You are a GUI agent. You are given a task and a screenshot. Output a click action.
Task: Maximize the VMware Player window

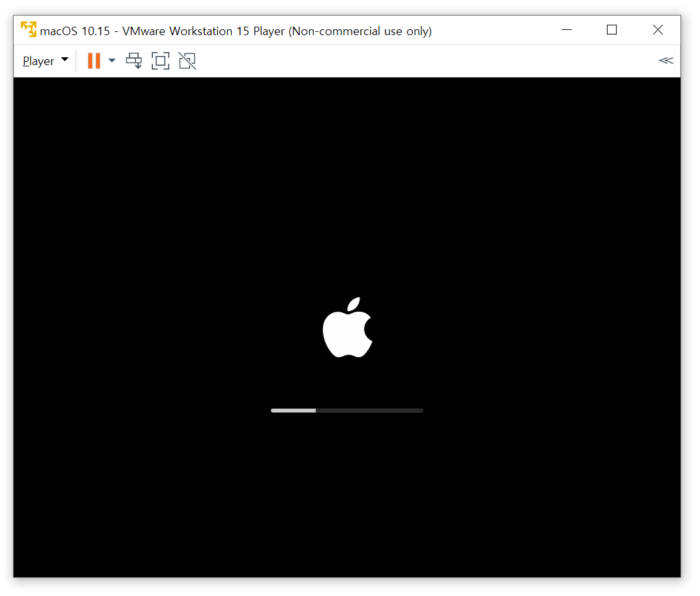pyautogui.click(x=611, y=30)
